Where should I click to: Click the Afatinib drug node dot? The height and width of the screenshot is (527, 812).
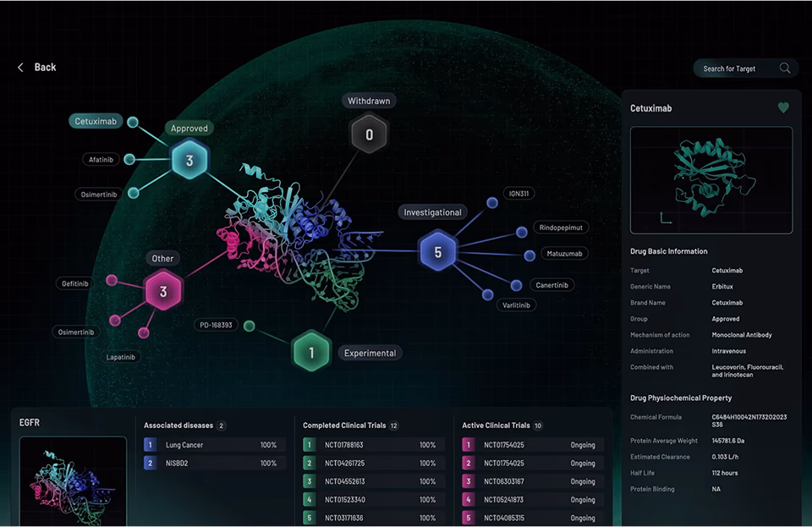coord(129,159)
